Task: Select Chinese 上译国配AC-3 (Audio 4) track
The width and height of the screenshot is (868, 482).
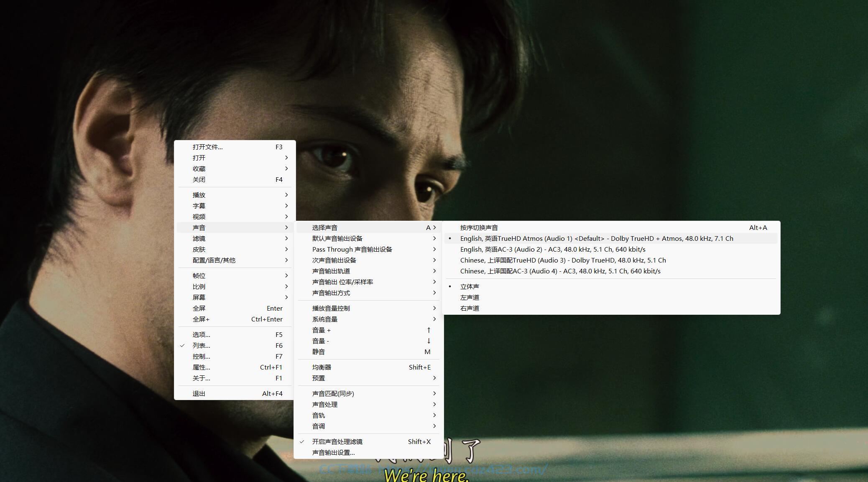Action: (x=611, y=271)
